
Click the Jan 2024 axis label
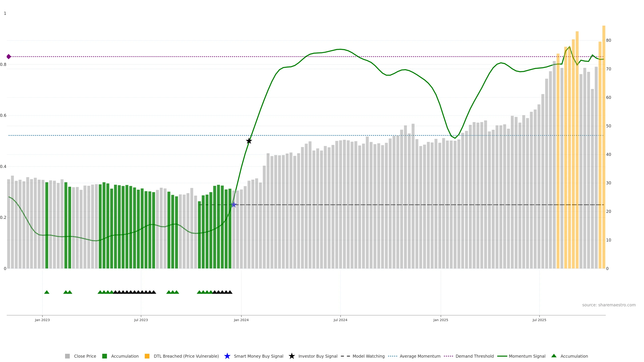coord(241,320)
